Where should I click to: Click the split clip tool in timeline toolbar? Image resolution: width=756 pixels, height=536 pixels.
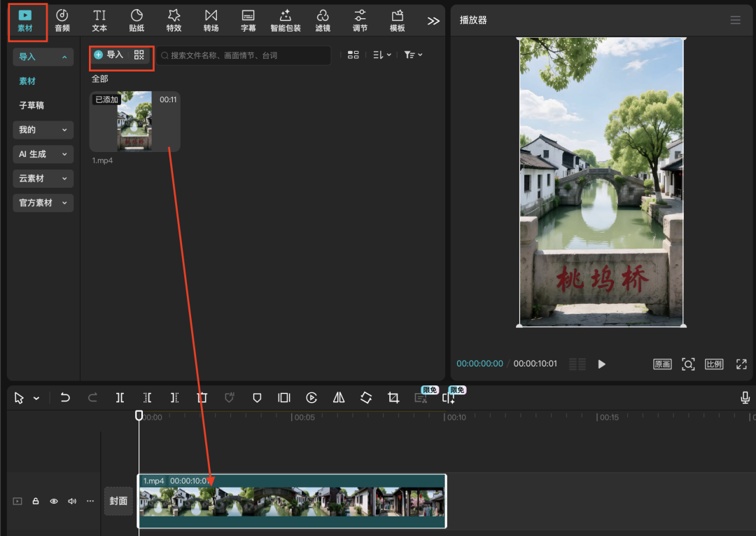pos(120,398)
